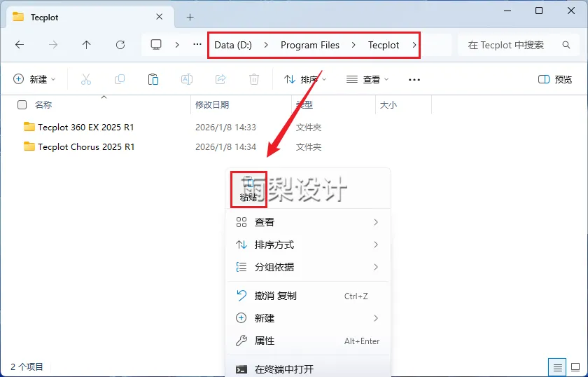
Task: Click Tecplot in the breadcrumb path
Action: pos(384,45)
